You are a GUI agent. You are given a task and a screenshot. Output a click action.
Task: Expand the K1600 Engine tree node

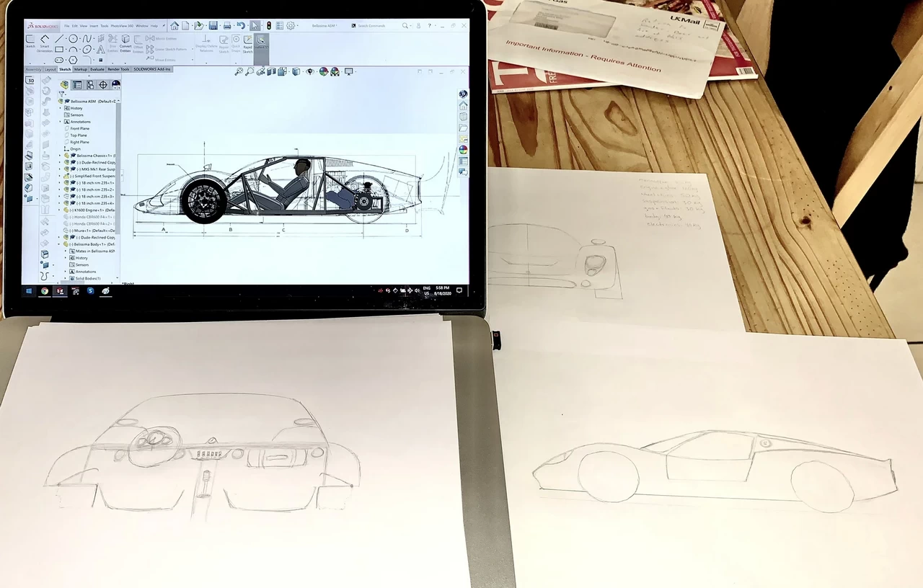pos(61,210)
